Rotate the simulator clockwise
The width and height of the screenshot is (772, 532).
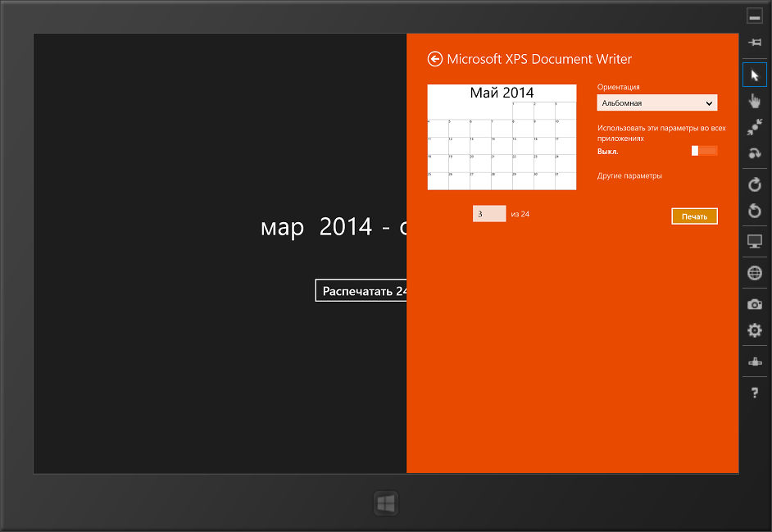pos(754,184)
